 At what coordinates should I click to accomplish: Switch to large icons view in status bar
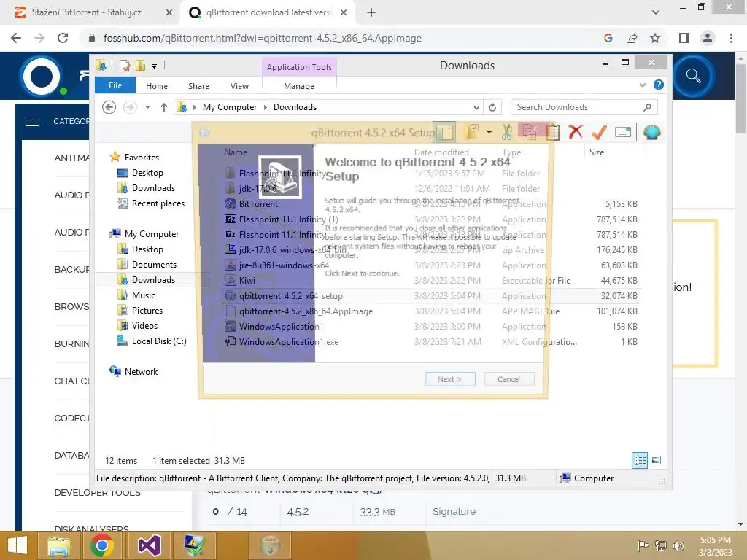(x=656, y=460)
